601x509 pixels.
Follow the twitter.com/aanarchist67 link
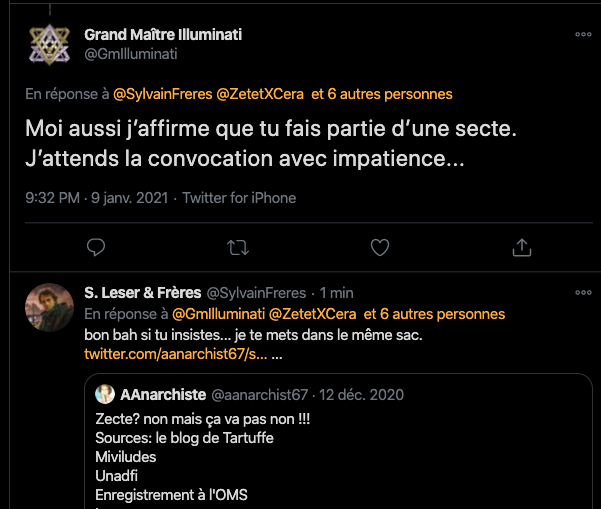coord(176,355)
